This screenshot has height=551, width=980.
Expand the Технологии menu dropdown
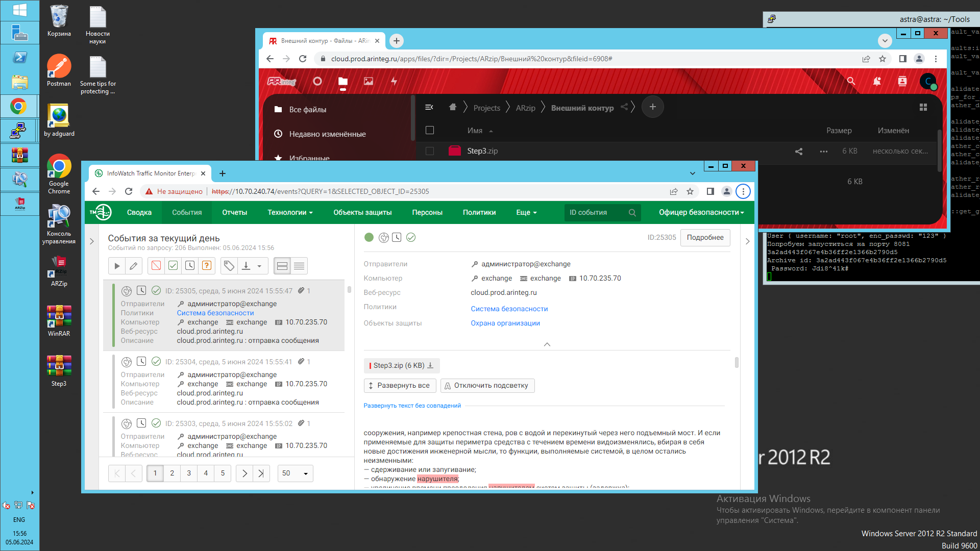coord(290,213)
